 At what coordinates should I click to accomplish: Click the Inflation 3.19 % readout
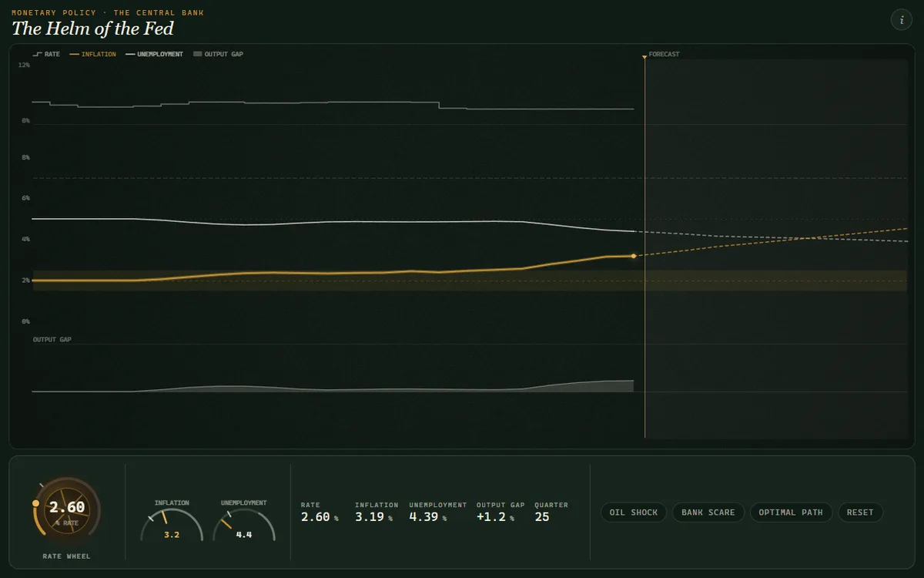[x=377, y=512]
